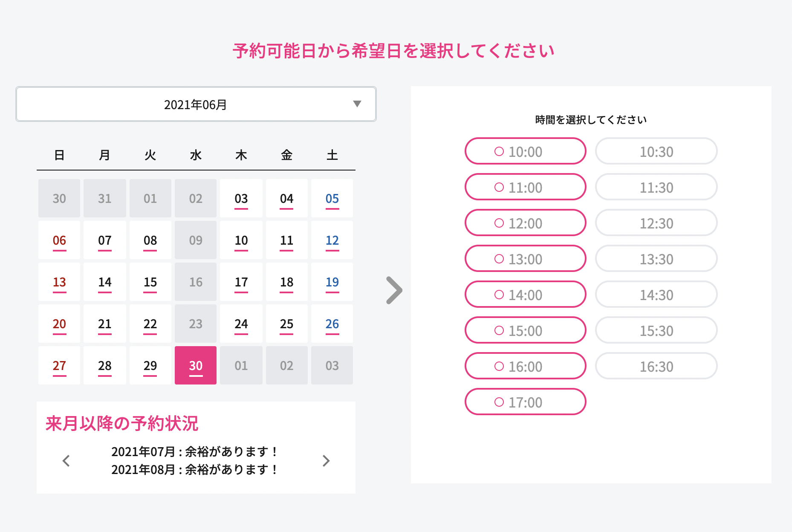Open the 2021年06月 month dropdown

point(196,104)
